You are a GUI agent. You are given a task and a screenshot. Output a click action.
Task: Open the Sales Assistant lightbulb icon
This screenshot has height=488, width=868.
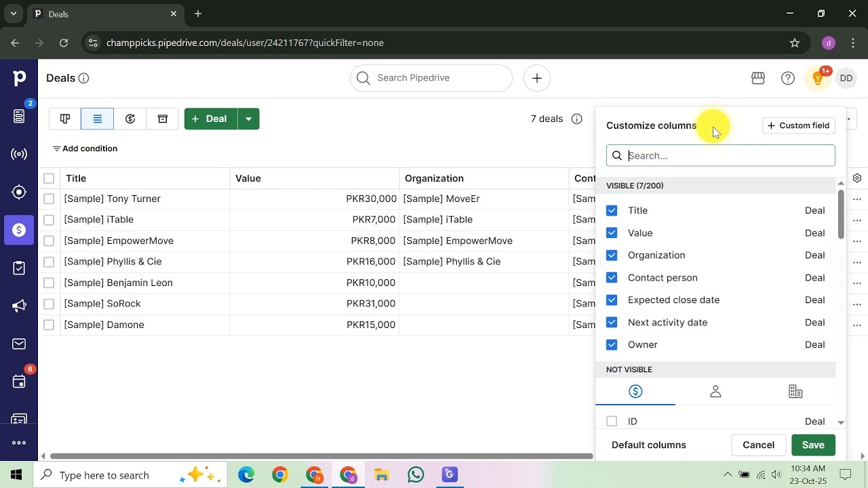tap(818, 78)
